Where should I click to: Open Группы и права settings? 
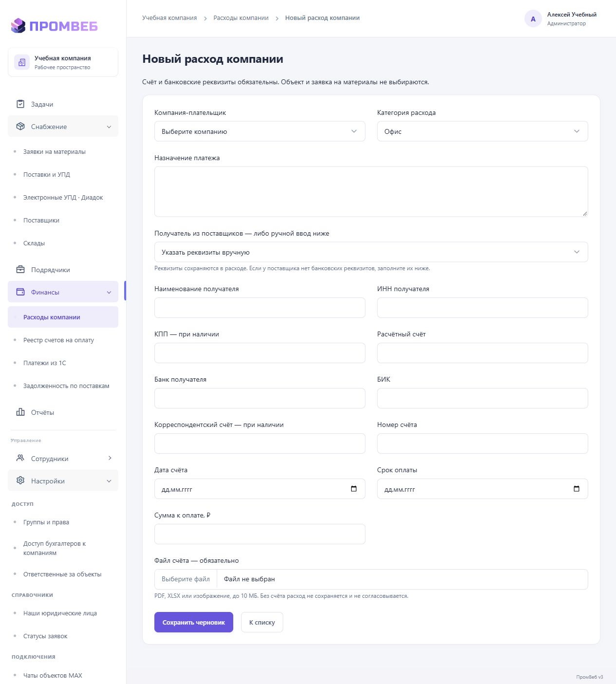tap(46, 522)
